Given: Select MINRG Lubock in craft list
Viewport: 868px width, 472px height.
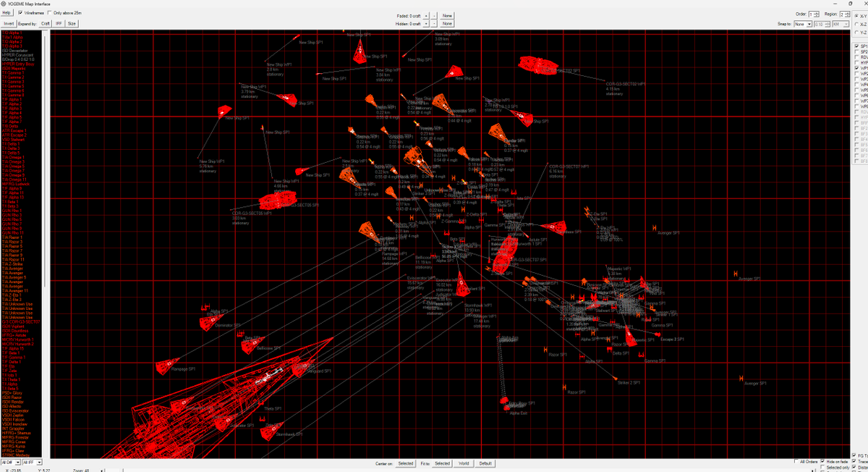Looking at the screenshot, I should click(14, 184).
